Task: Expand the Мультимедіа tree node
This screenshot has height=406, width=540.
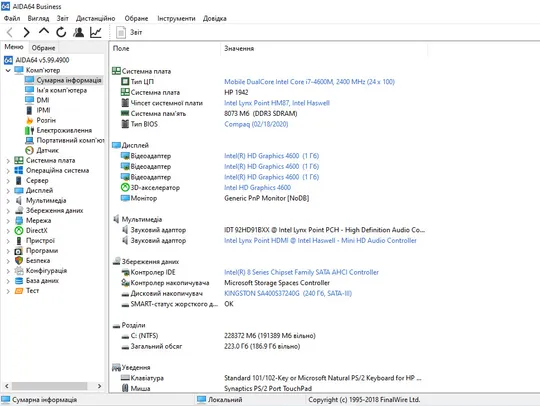Action: pos(8,200)
